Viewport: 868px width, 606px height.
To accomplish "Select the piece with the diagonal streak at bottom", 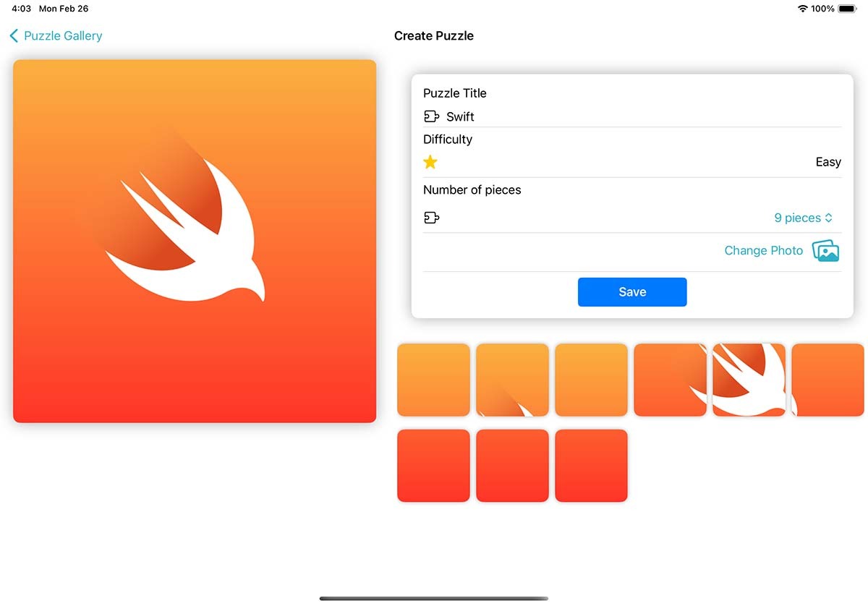I will [x=512, y=380].
